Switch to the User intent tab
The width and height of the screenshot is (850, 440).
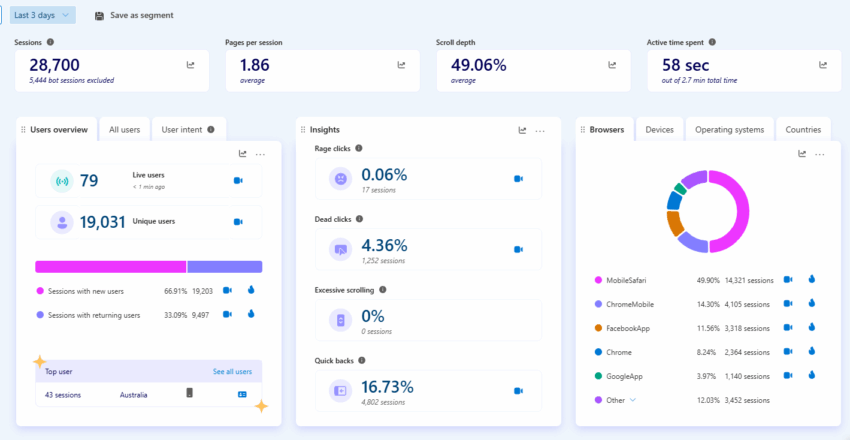click(x=187, y=129)
